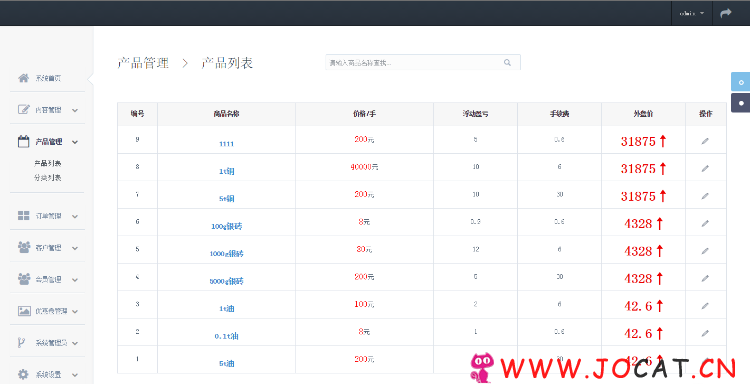Open the admin user dropdown in top bar
750x384 pixels.
pos(692,13)
